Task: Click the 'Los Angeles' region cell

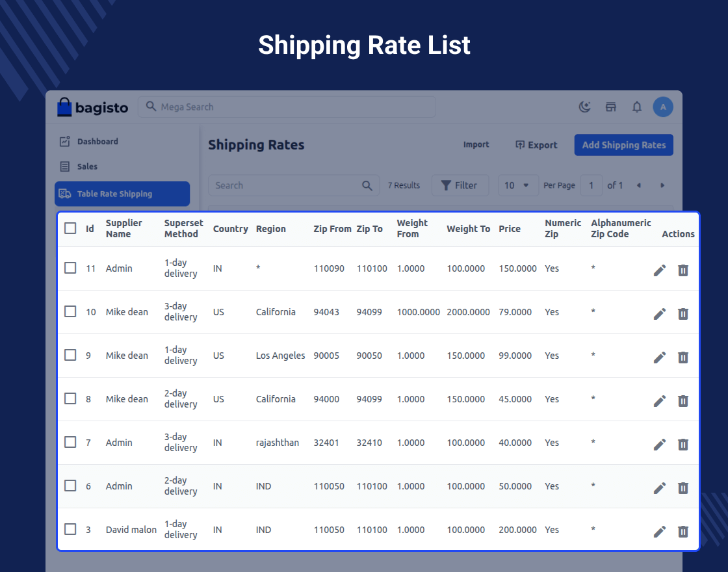Action: [x=280, y=356]
